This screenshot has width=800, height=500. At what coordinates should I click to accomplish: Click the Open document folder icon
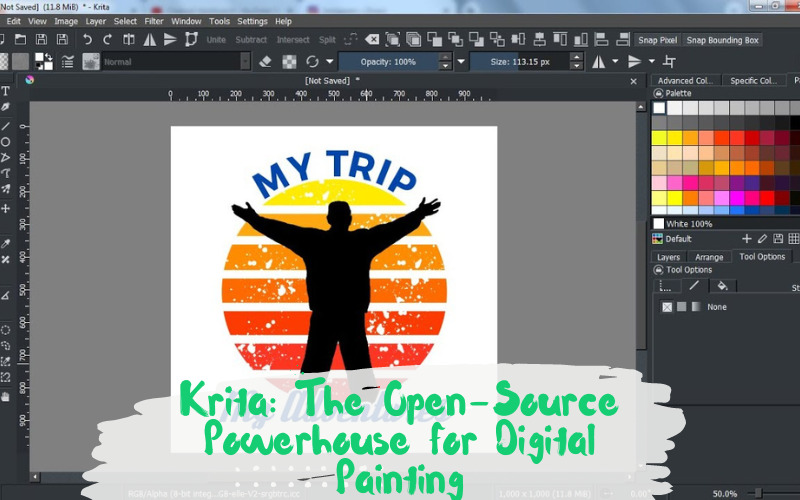[20, 39]
